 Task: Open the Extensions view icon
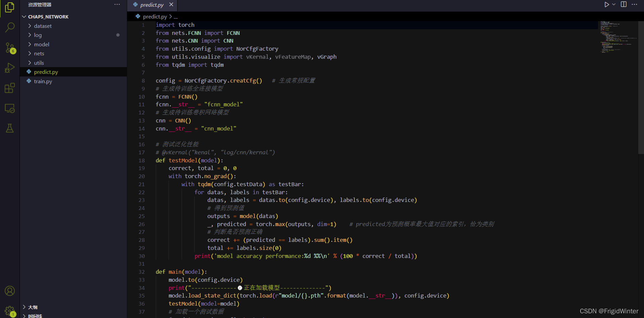tap(10, 88)
